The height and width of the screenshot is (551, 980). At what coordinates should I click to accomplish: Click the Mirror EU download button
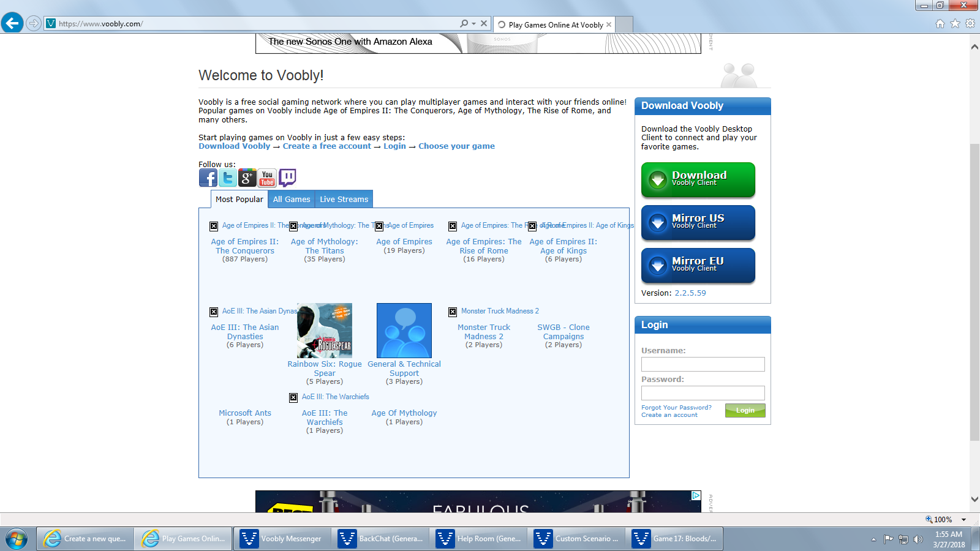(698, 265)
